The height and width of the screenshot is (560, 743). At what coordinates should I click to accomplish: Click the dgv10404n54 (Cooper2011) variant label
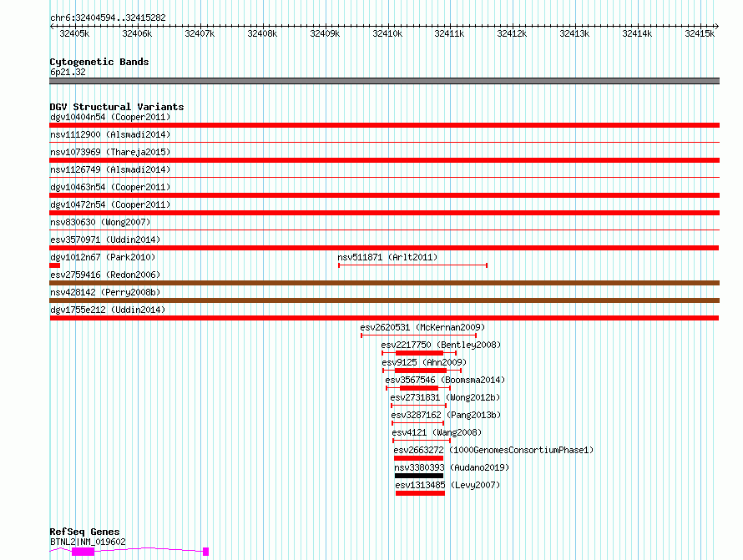110,117
